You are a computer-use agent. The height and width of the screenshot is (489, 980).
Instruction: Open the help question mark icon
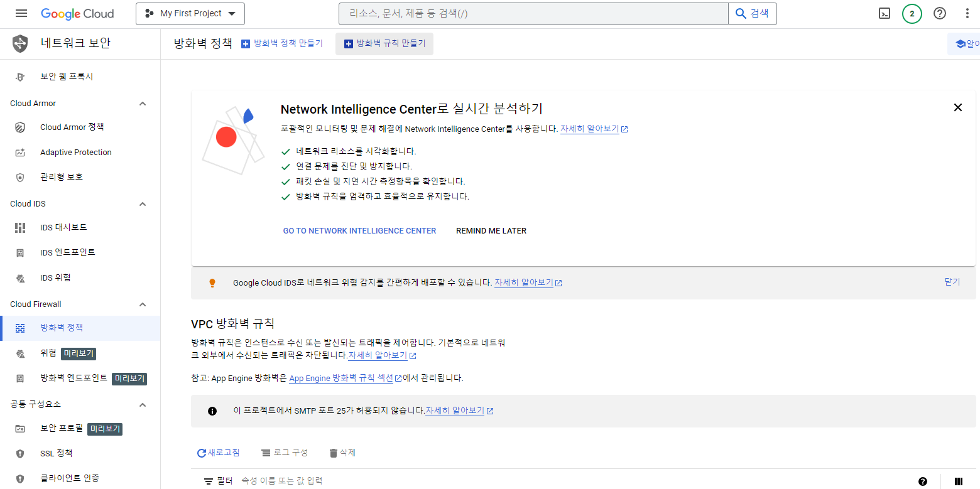point(940,13)
